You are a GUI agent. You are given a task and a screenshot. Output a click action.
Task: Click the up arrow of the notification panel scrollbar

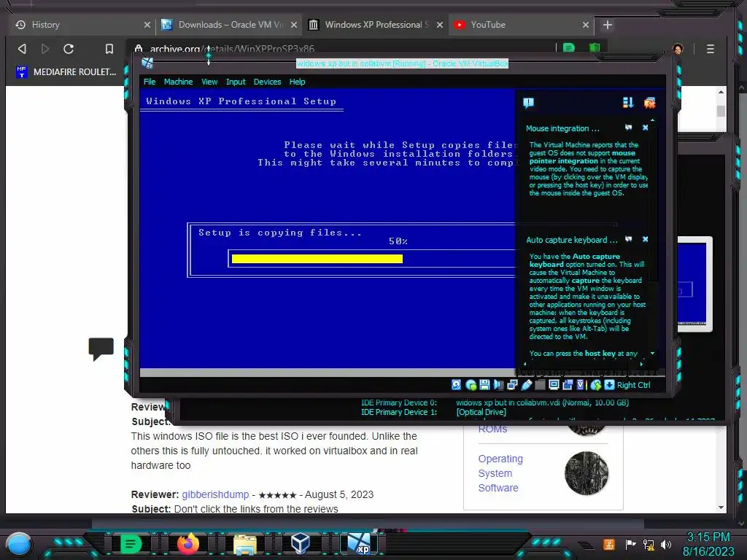(652, 120)
